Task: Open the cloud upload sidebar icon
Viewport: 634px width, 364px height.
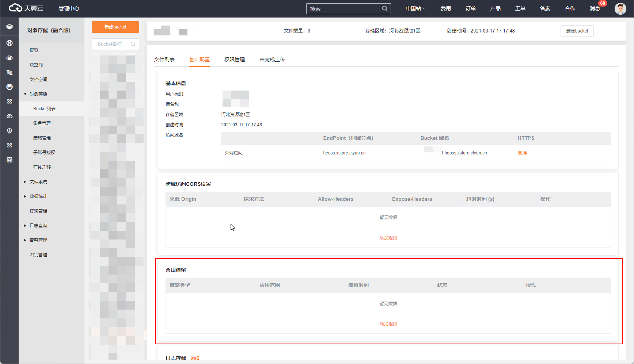Action: tap(10, 116)
